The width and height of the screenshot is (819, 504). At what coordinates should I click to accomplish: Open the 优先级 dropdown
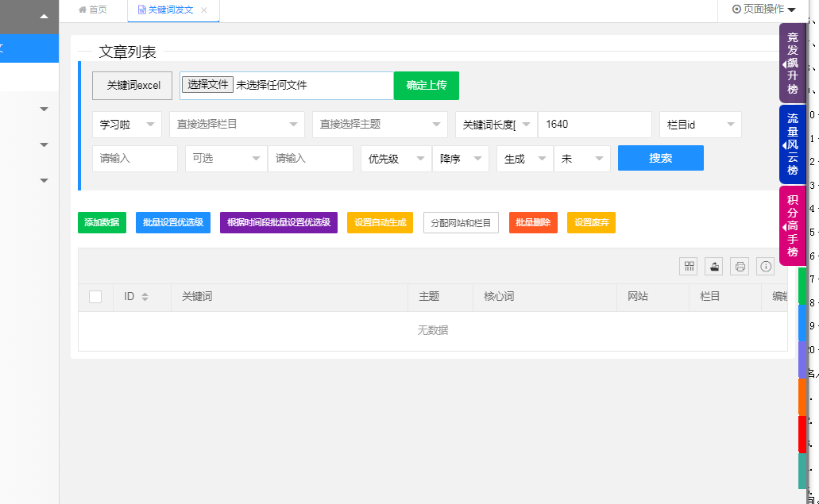click(396, 159)
